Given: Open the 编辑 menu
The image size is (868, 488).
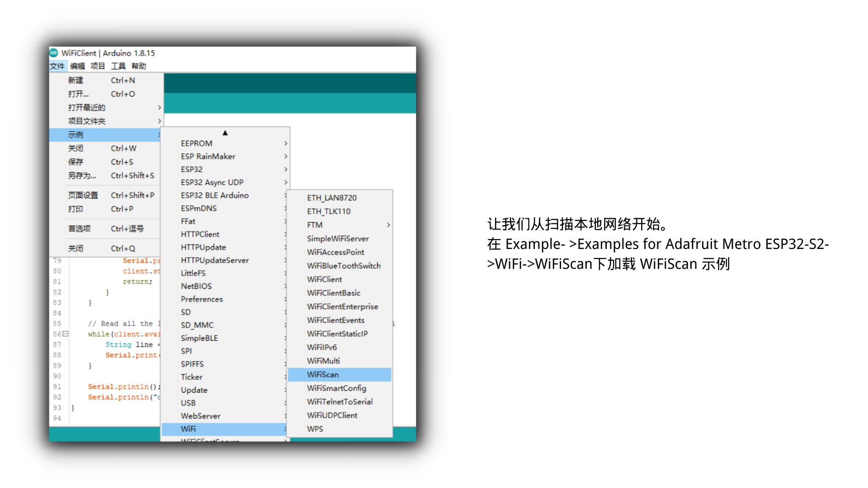Looking at the screenshot, I should (77, 66).
